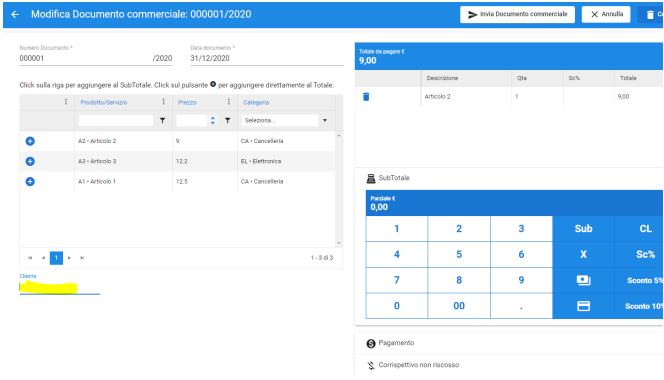Screen dimensions: 664x380
Task: Click the trash delete button in header
Action: click(650, 14)
